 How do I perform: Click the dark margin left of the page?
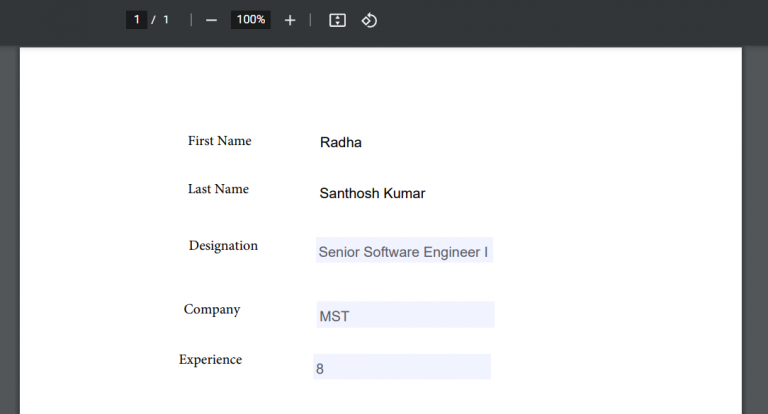[9, 230]
